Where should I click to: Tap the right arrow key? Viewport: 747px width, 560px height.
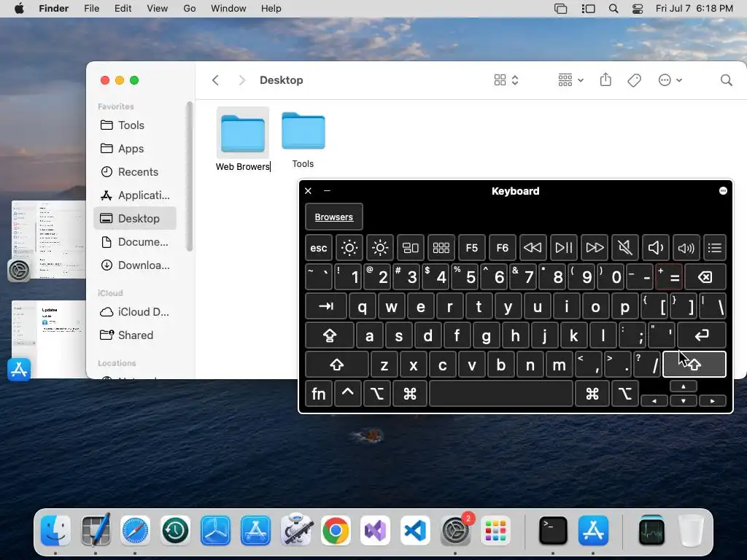point(712,401)
